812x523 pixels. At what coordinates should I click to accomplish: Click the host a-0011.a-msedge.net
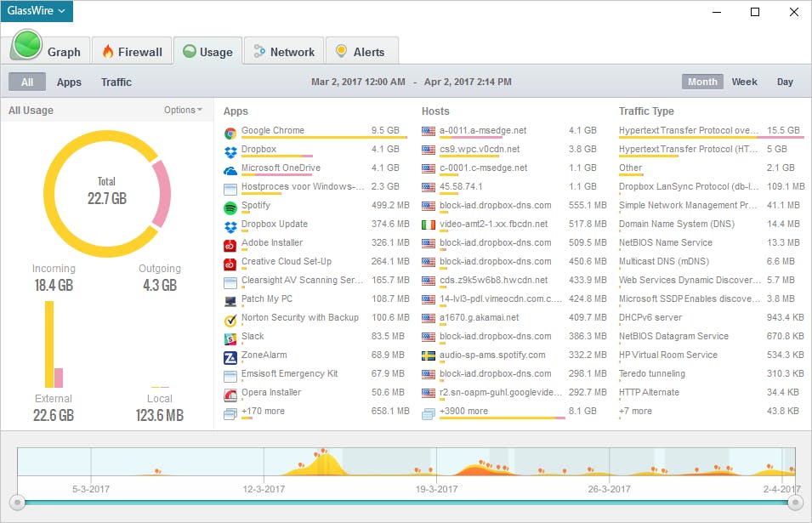point(483,130)
